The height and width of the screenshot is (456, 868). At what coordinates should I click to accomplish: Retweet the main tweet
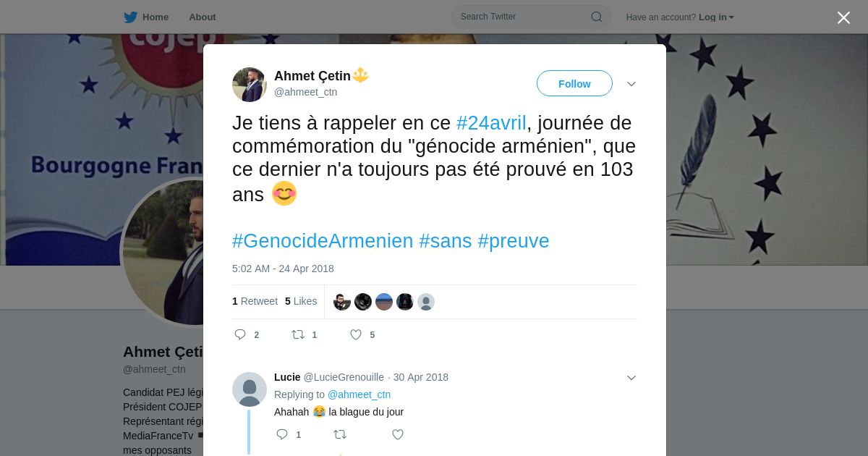tap(297, 334)
